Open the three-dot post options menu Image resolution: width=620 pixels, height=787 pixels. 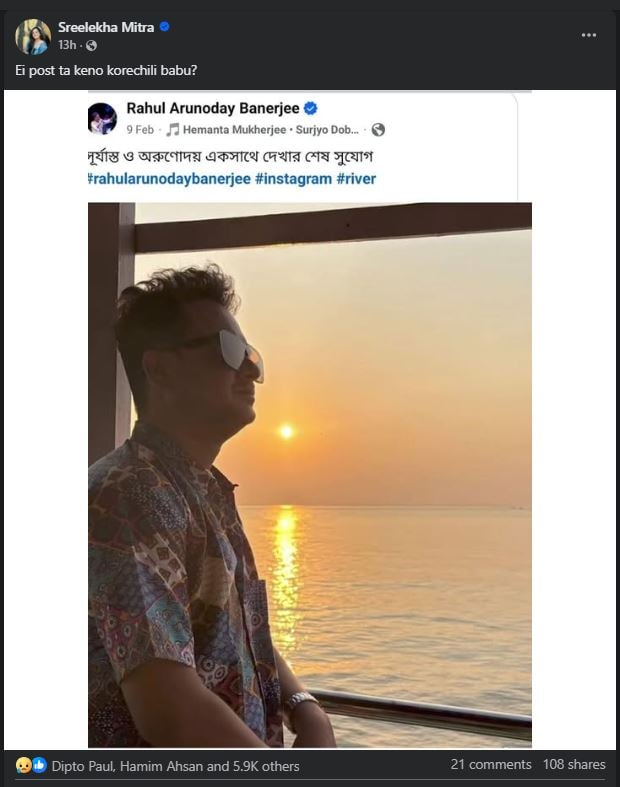point(590,35)
